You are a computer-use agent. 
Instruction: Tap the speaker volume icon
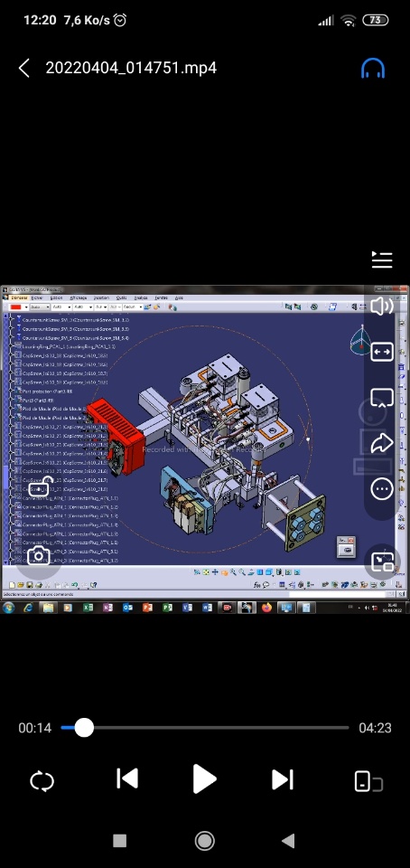click(382, 307)
